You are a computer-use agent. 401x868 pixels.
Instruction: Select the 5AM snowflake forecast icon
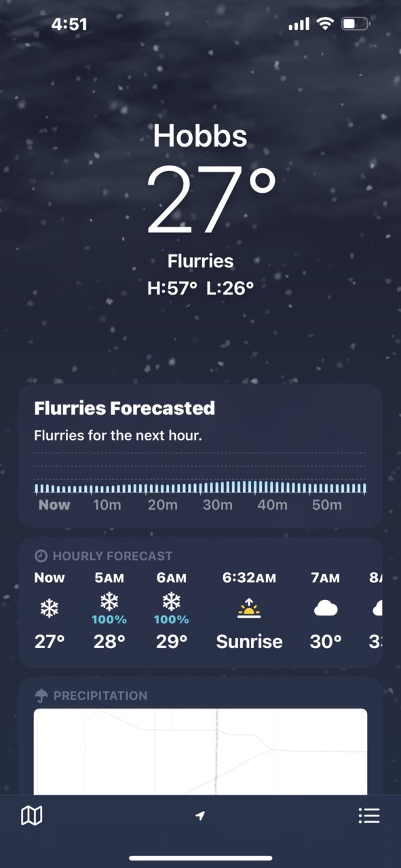click(x=109, y=601)
